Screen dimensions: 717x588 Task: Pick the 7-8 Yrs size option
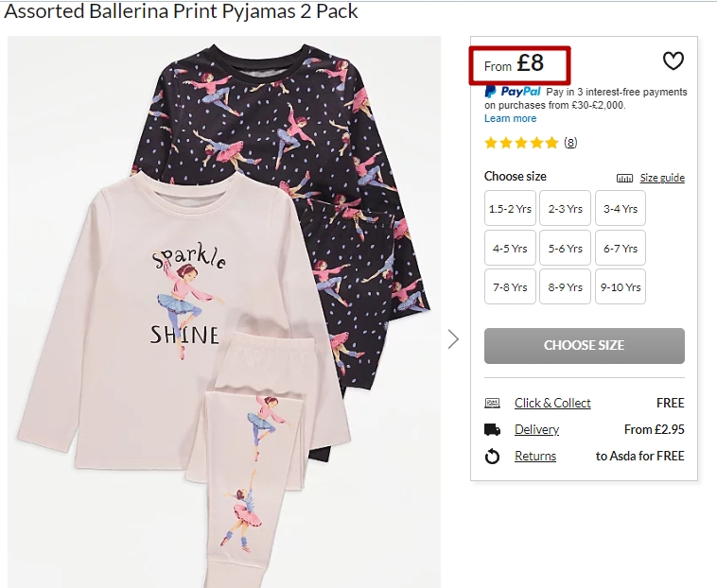(x=510, y=287)
